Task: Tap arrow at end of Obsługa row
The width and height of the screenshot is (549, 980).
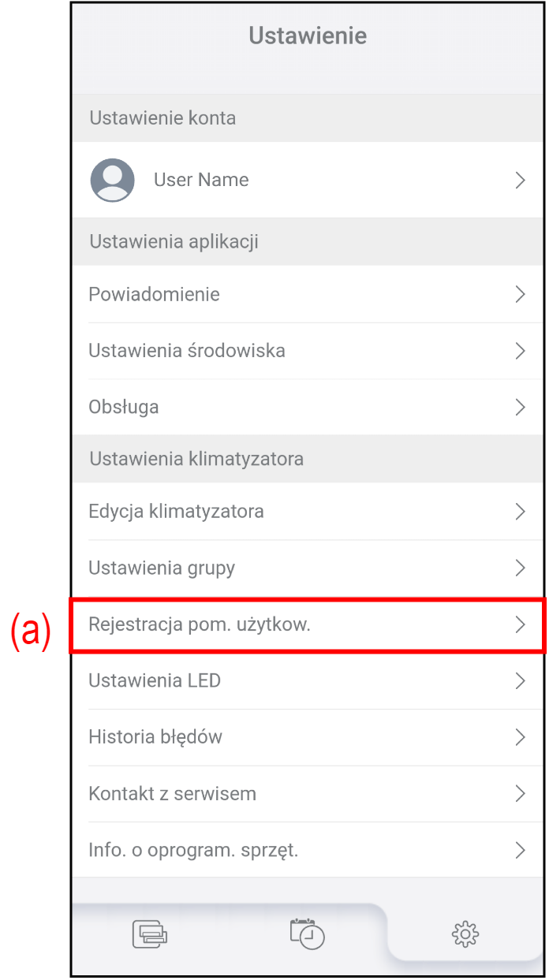Action: click(520, 407)
